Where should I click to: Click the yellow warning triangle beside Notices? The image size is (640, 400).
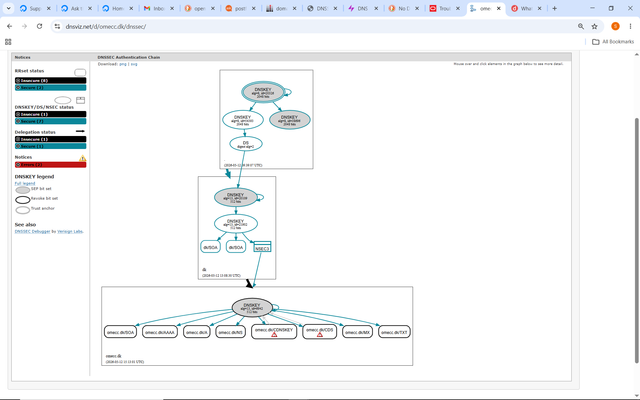coord(82,158)
